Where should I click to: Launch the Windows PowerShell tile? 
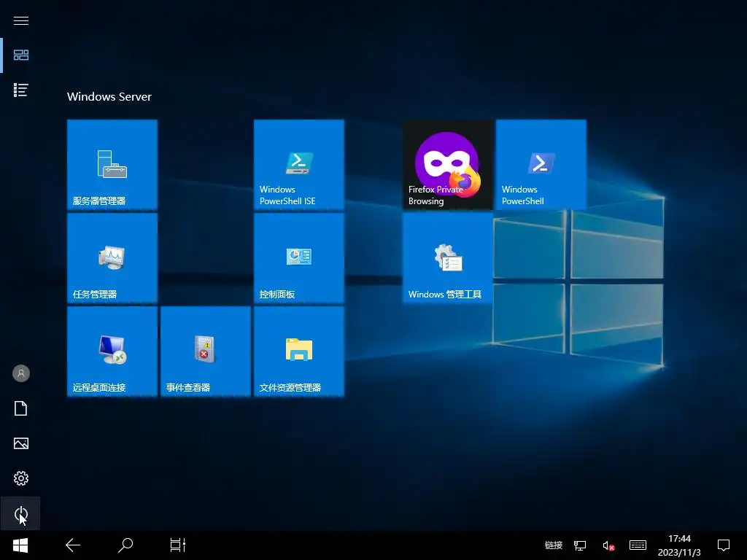[541, 164]
